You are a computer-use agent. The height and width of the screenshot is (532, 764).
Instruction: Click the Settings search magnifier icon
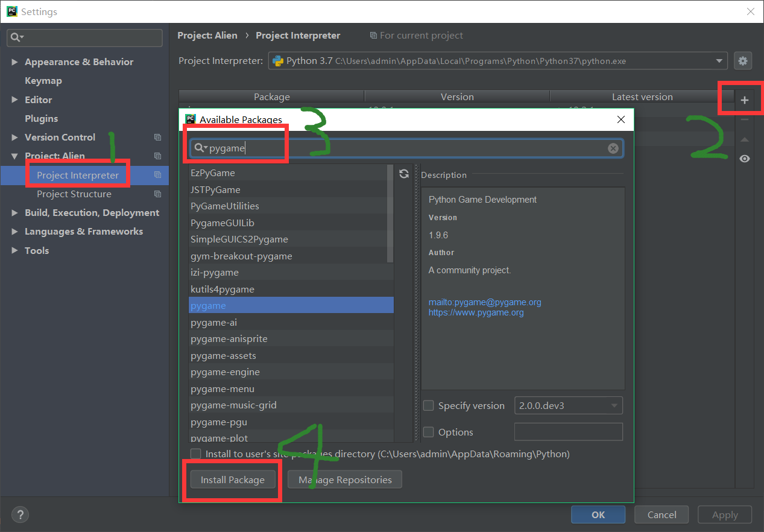[x=17, y=37]
